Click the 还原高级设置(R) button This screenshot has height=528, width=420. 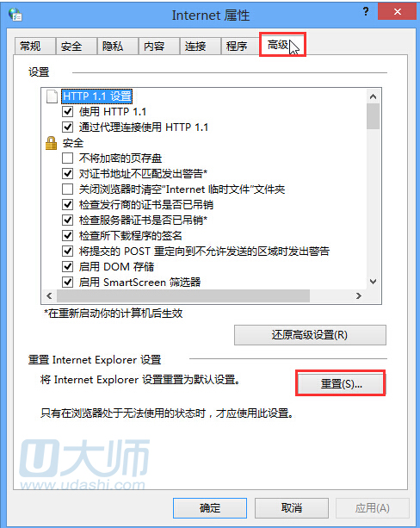[310, 335]
